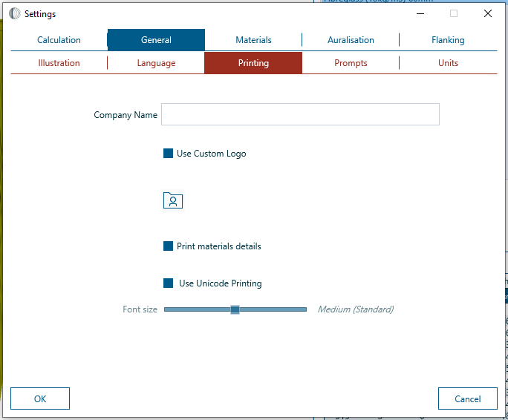
Task: Confirm settings with the OK button
Action: [40, 398]
